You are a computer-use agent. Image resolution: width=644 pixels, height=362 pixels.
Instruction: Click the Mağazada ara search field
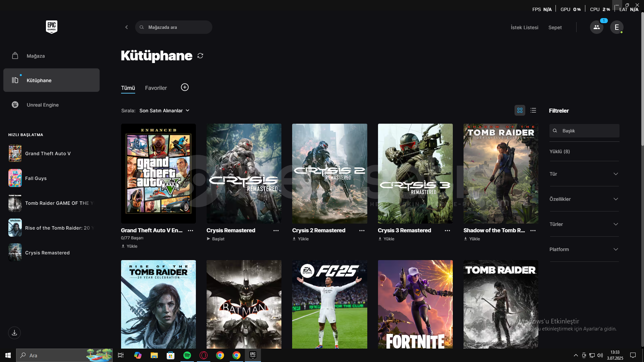click(x=174, y=27)
